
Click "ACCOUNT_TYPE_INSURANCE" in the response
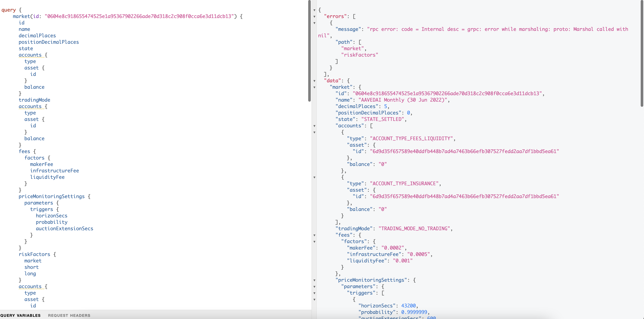pos(404,183)
